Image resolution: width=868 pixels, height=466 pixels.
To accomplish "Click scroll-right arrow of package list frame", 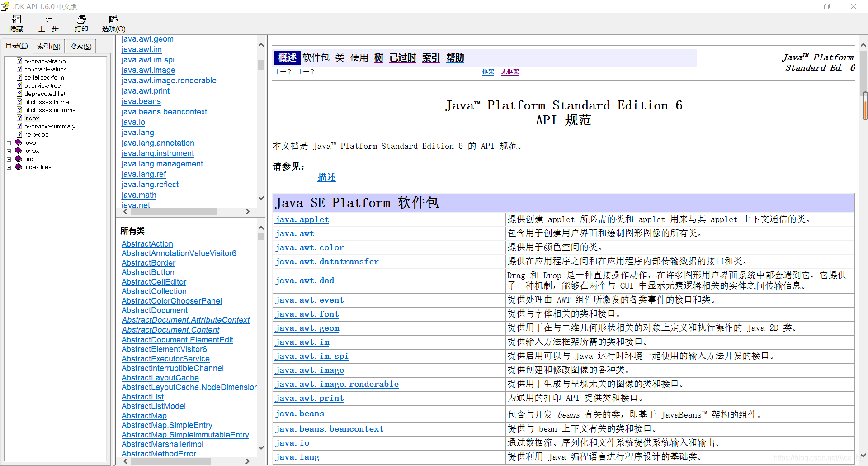I will [x=247, y=211].
